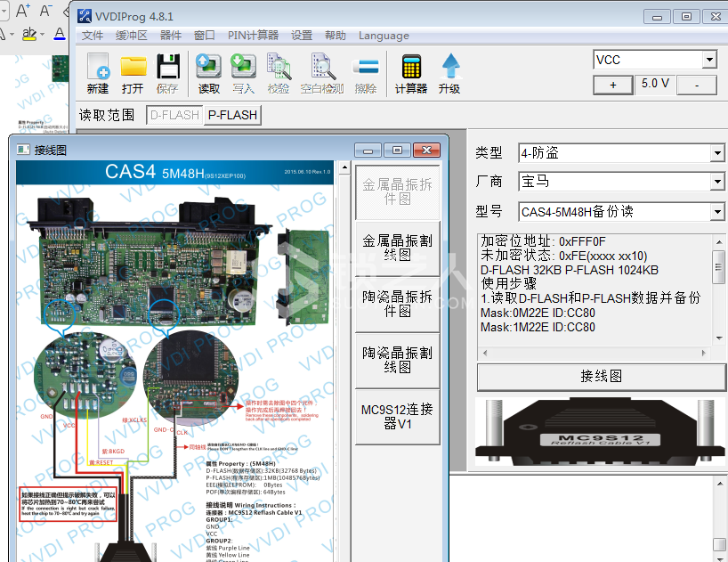The height and width of the screenshot is (562, 728).
Task: Click the text 'D-FLASH 32KB P-FLASH 1024KB'
Action: click(x=570, y=270)
